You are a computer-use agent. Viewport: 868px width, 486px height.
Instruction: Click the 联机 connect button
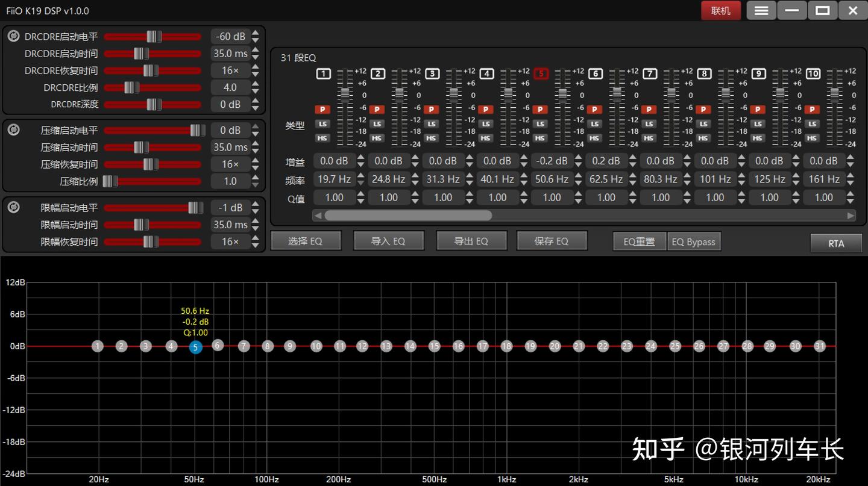(x=720, y=11)
